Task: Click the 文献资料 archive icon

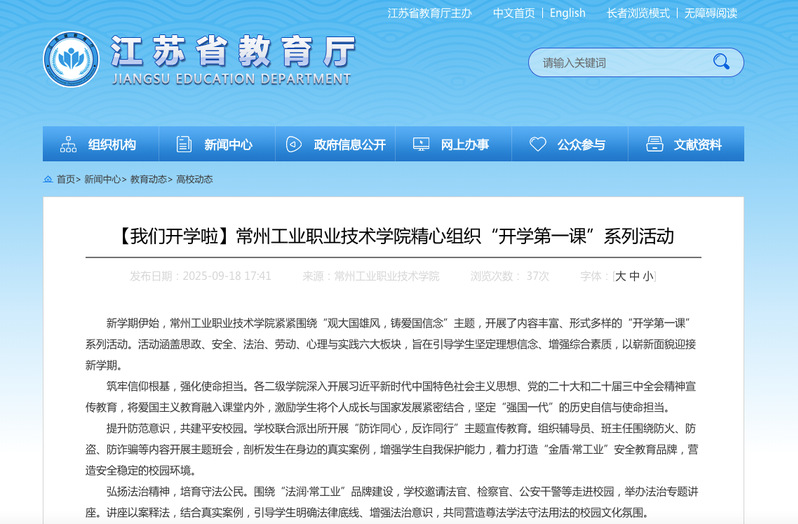Action: pyautogui.click(x=655, y=144)
